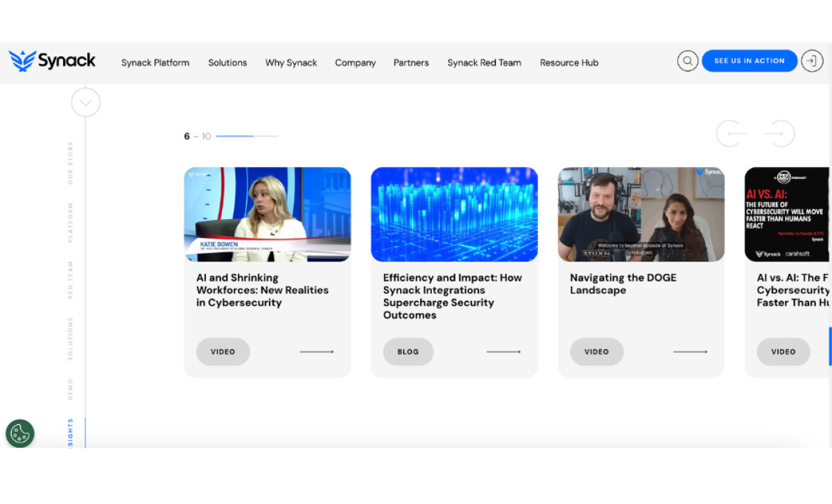This screenshot has height=504, width=832.
Task: Open the Solutions navigation menu
Action: [227, 62]
